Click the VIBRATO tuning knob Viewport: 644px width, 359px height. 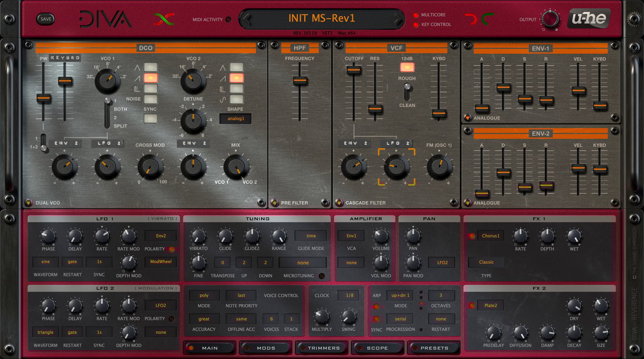tap(198, 236)
